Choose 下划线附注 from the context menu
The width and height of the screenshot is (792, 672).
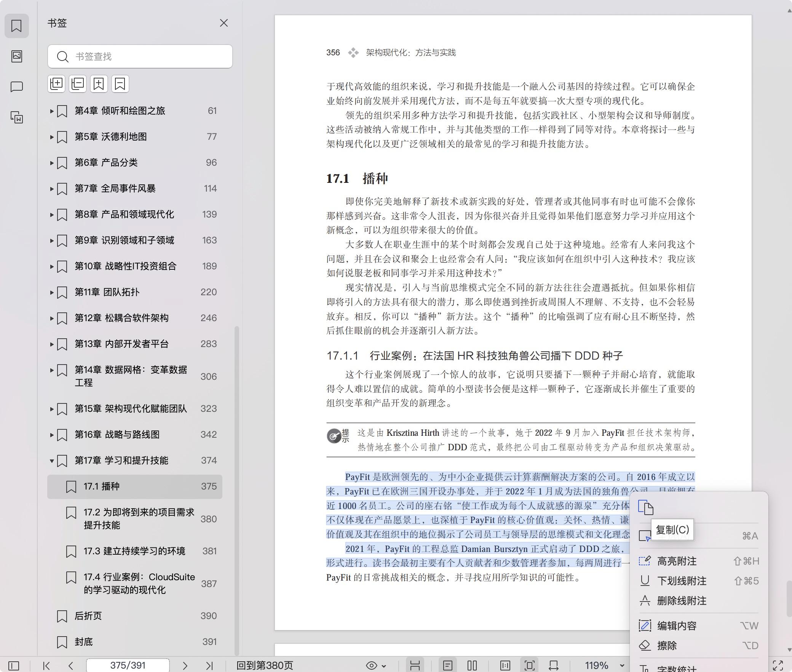pos(682,581)
